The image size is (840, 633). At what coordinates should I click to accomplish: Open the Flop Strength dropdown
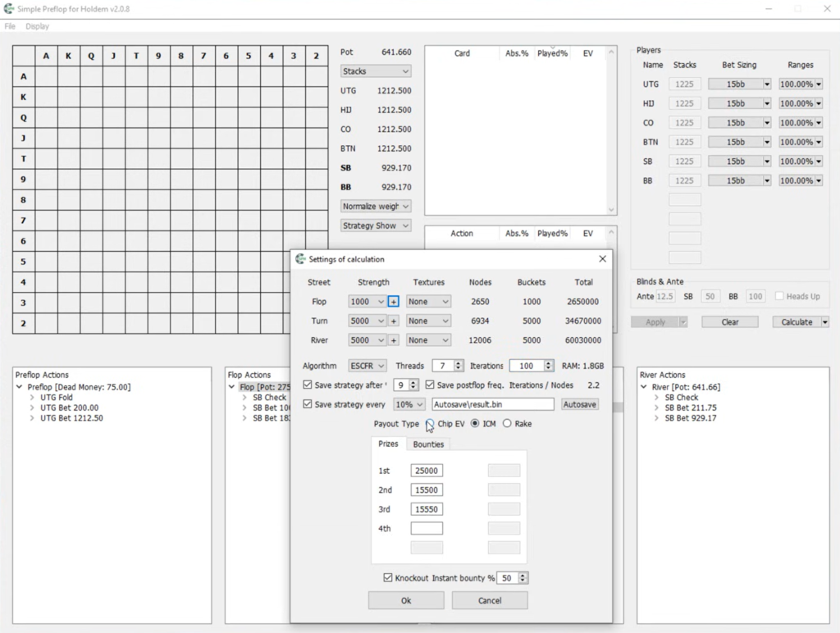(x=367, y=302)
